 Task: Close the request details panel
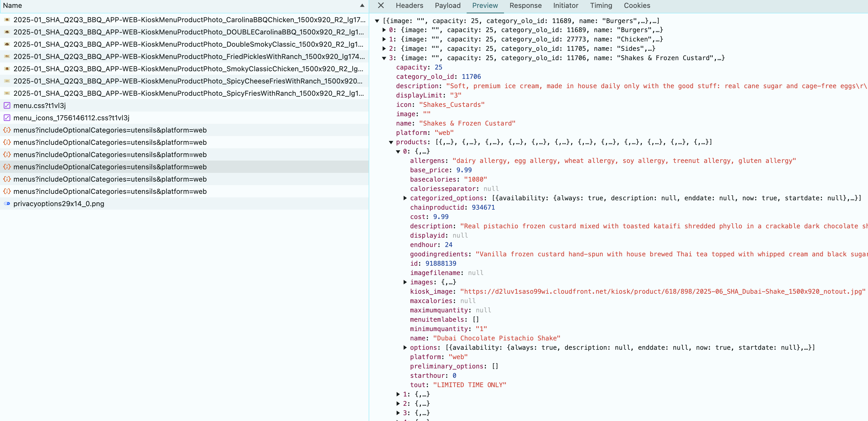(380, 5)
